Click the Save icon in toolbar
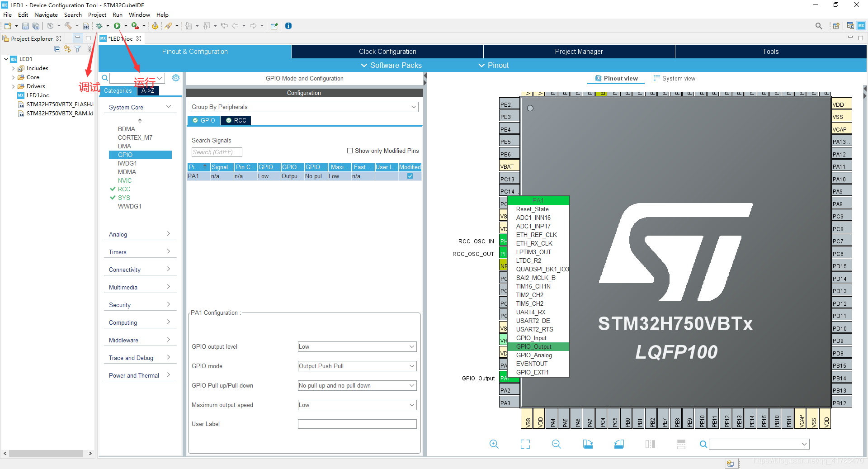868x469 pixels. click(25, 26)
